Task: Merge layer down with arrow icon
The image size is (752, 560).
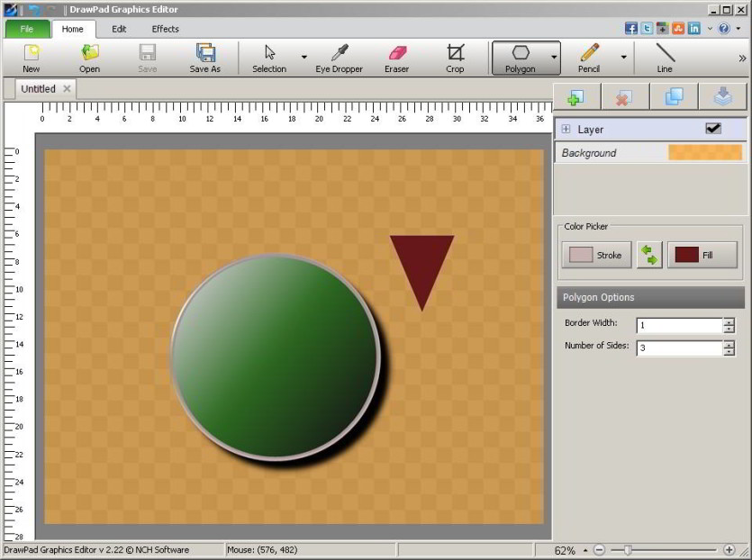Action: pos(723,96)
